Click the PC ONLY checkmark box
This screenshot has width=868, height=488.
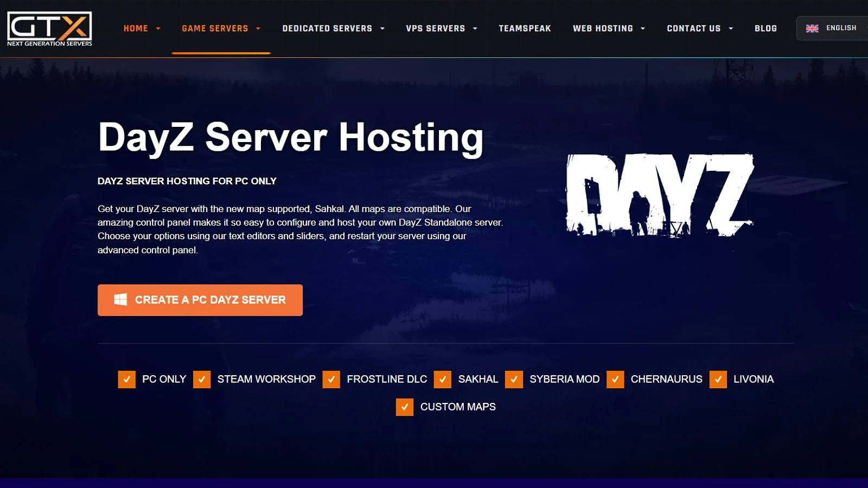point(126,380)
